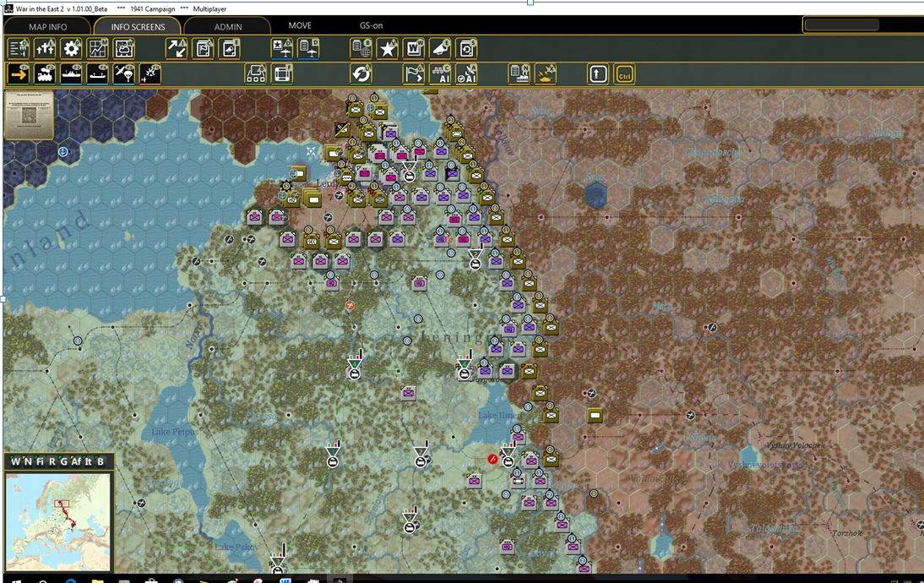This screenshot has height=583, width=924.
Task: Toggle the B nation filter on minimap
Action: [x=101, y=461]
